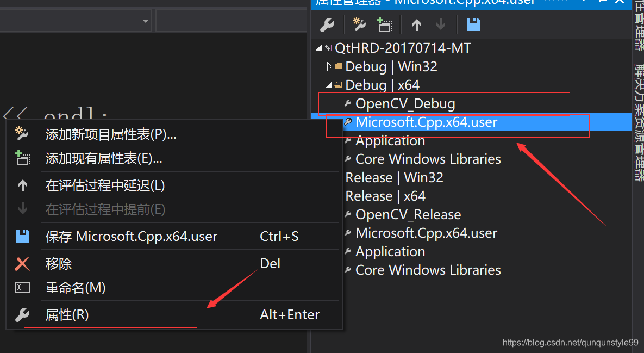Click the down arrow toolbar icon
The image size is (644, 353).
click(x=441, y=24)
